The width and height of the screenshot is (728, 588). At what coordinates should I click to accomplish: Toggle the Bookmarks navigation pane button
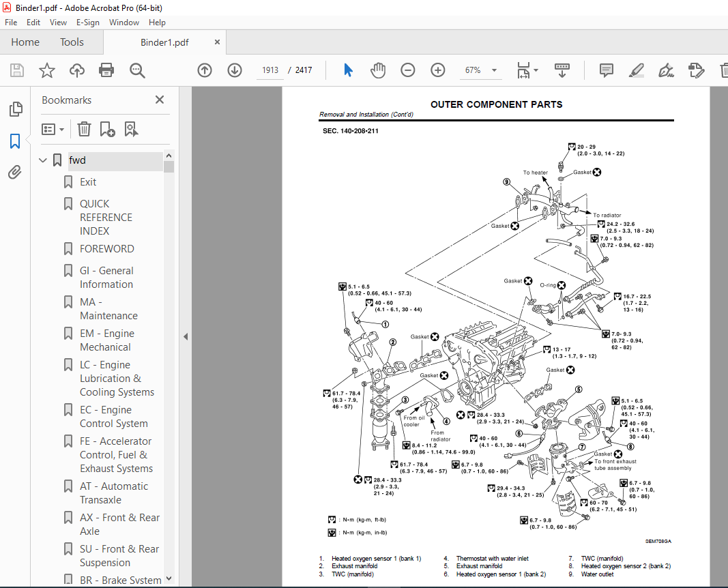pyautogui.click(x=15, y=141)
